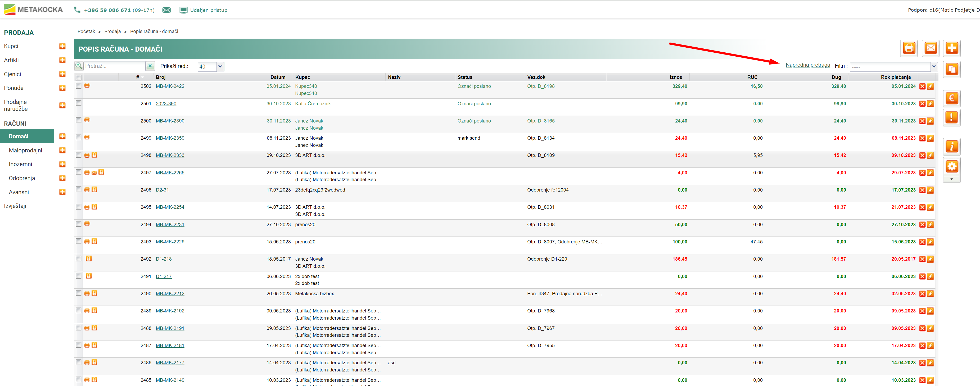Screen dimensions: 980x386
Task: Click the copy document icon
Action: (951, 70)
